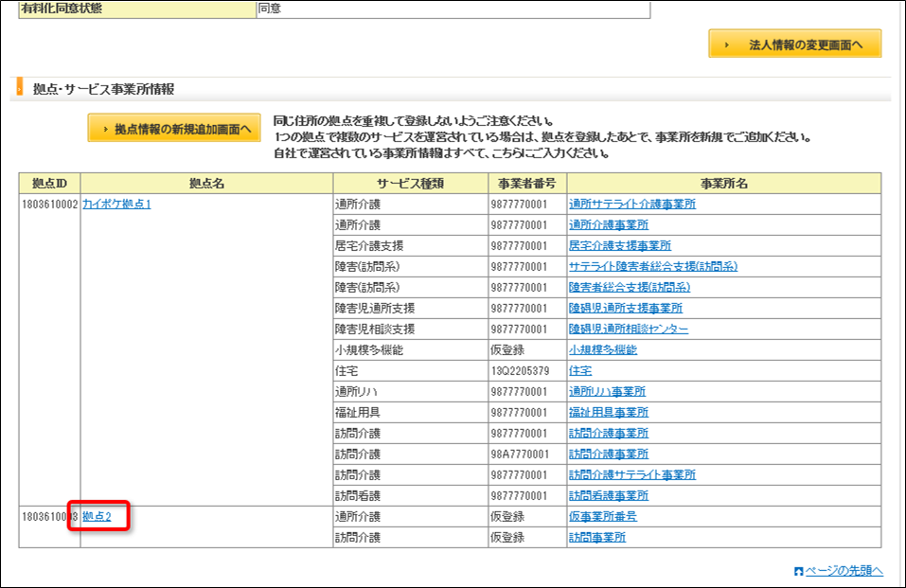Click 9877770001 in the 訪問看護 row

tap(519, 495)
